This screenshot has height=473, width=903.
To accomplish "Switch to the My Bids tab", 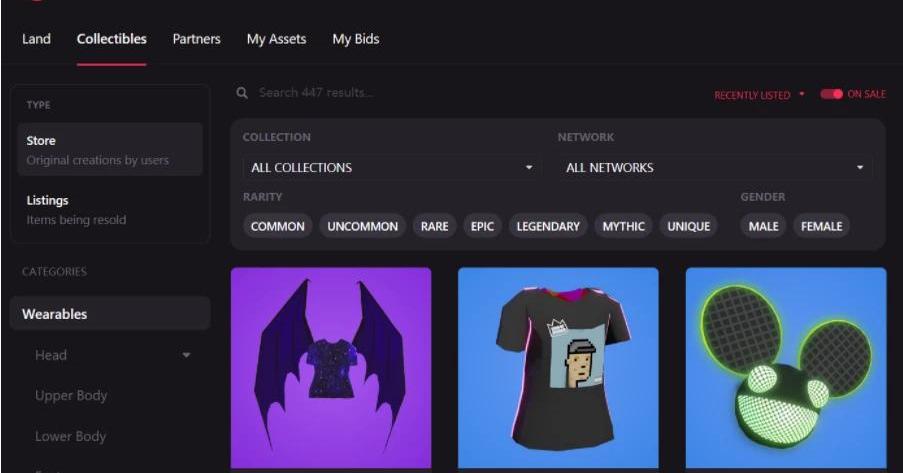I will pos(355,39).
